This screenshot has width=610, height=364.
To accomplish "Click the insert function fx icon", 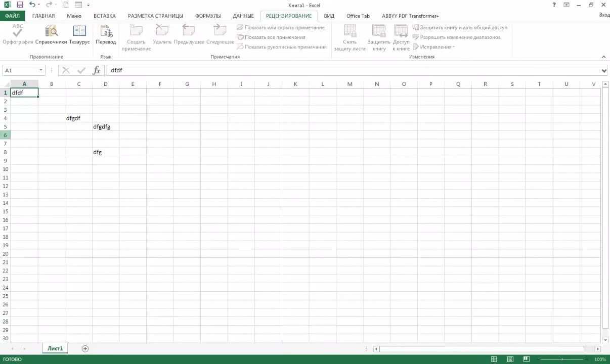I will coord(97,71).
